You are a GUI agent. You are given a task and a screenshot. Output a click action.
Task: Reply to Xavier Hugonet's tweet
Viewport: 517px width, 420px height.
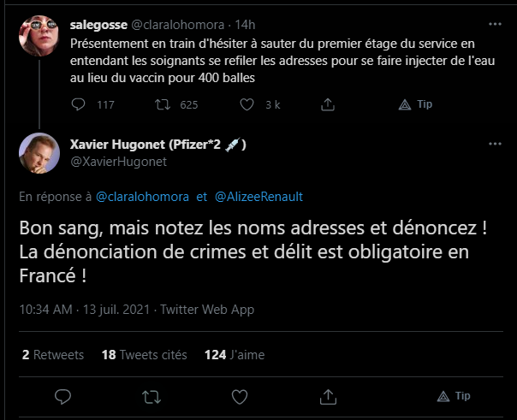[x=62, y=397]
